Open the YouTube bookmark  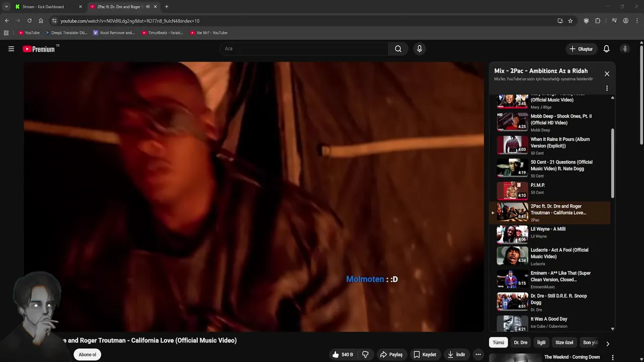point(29,33)
